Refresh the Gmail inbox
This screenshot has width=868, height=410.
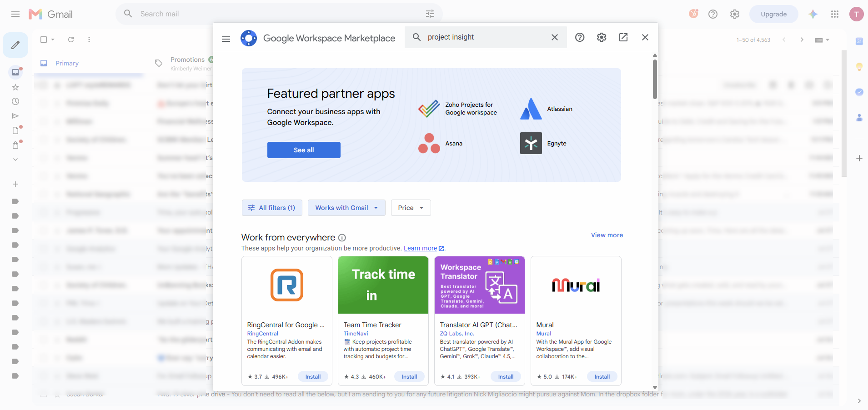(x=71, y=40)
